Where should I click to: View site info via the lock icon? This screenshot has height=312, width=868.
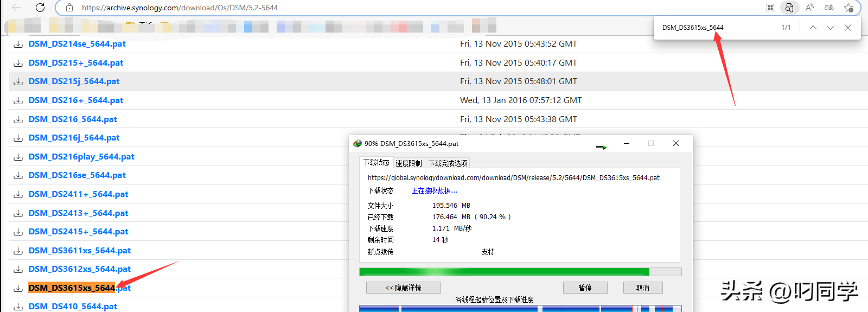pos(69,8)
